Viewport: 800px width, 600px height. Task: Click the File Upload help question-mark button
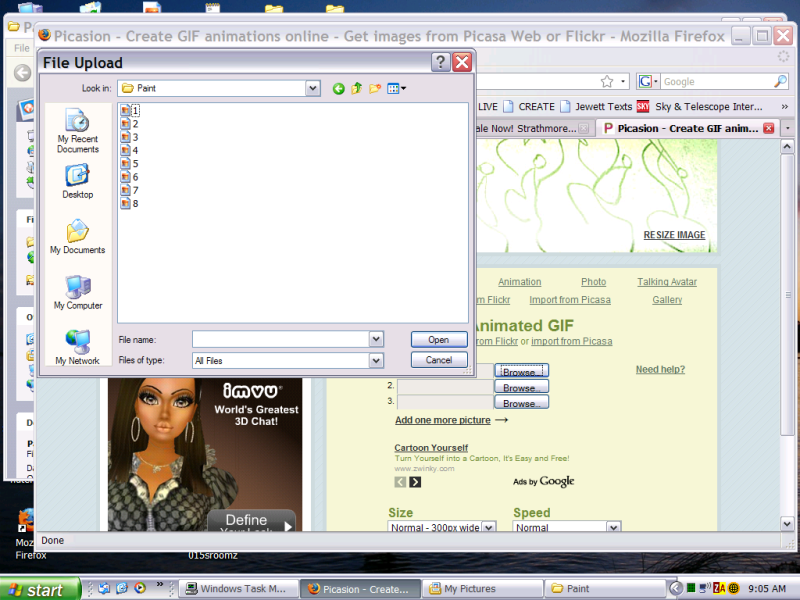pyautogui.click(x=440, y=62)
